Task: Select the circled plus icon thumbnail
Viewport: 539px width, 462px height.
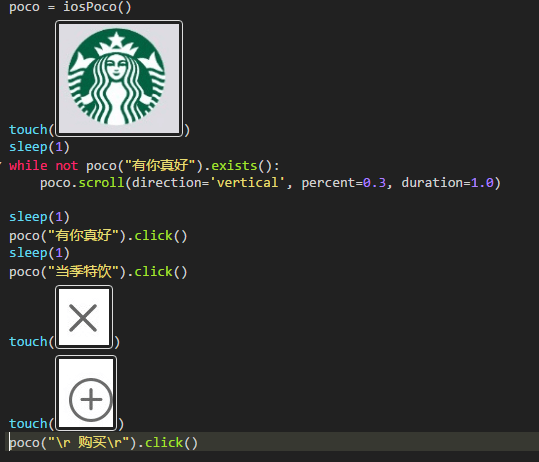Action: (86, 393)
